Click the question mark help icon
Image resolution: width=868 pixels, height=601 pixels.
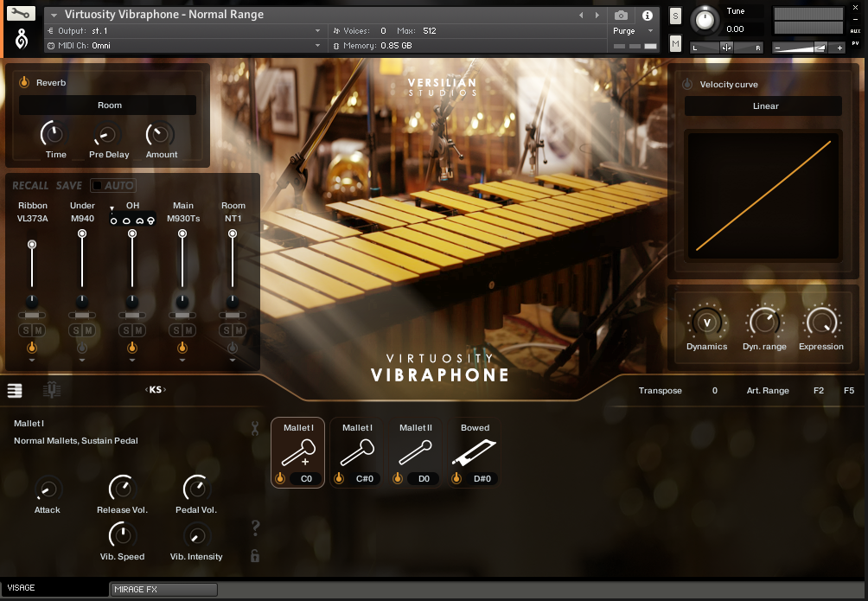click(x=255, y=527)
